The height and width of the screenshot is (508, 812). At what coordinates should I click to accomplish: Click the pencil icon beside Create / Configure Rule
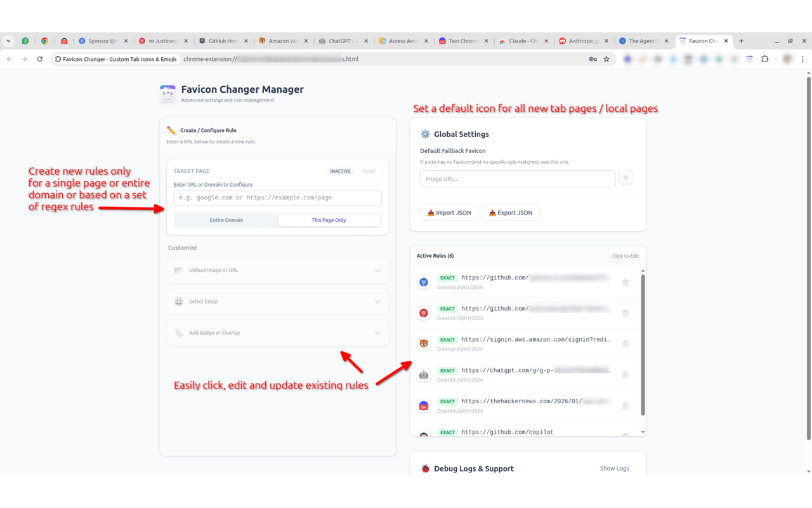click(171, 130)
